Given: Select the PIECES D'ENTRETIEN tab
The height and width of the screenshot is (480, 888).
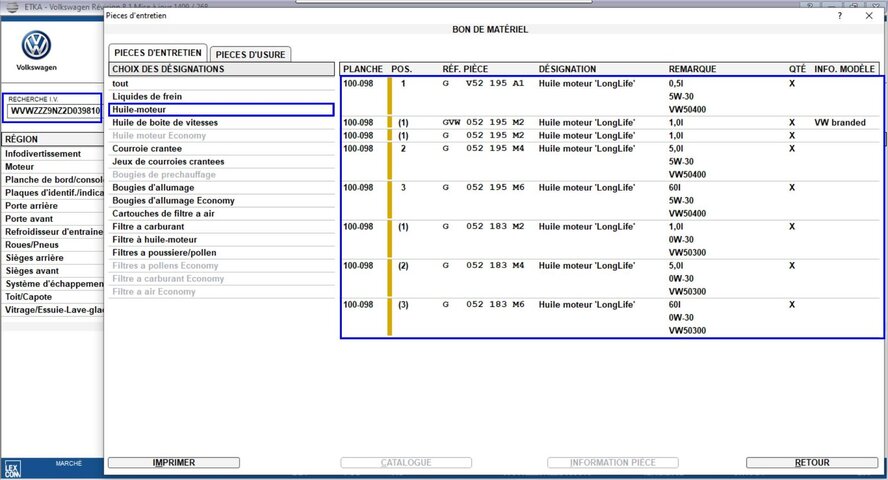Looking at the screenshot, I should pyautogui.click(x=157, y=53).
